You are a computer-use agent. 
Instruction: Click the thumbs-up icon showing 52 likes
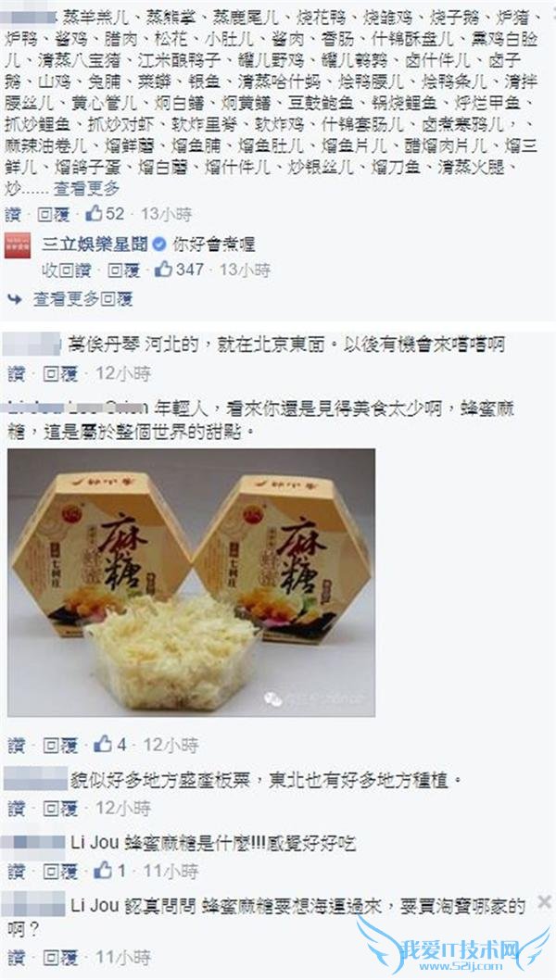[x=94, y=213]
